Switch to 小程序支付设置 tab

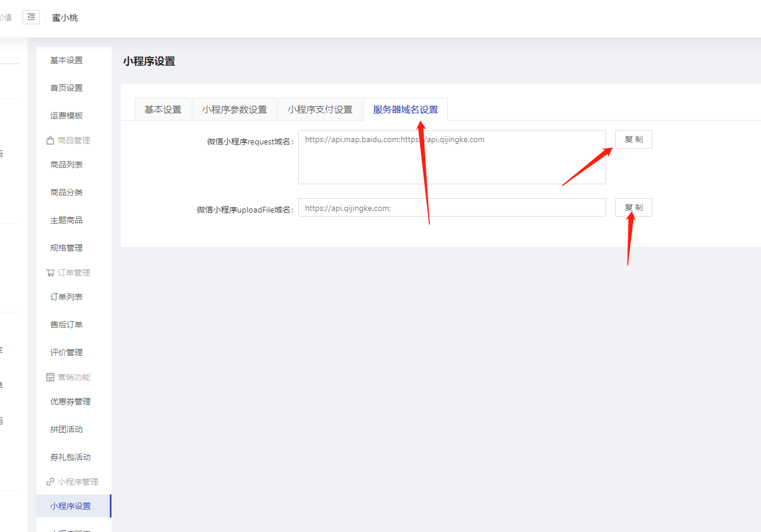(320, 109)
